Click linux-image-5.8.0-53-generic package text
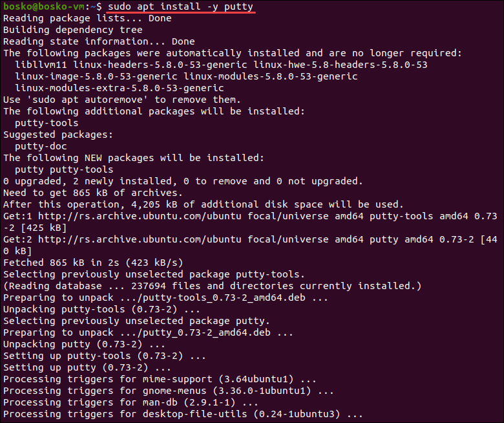 [96, 76]
